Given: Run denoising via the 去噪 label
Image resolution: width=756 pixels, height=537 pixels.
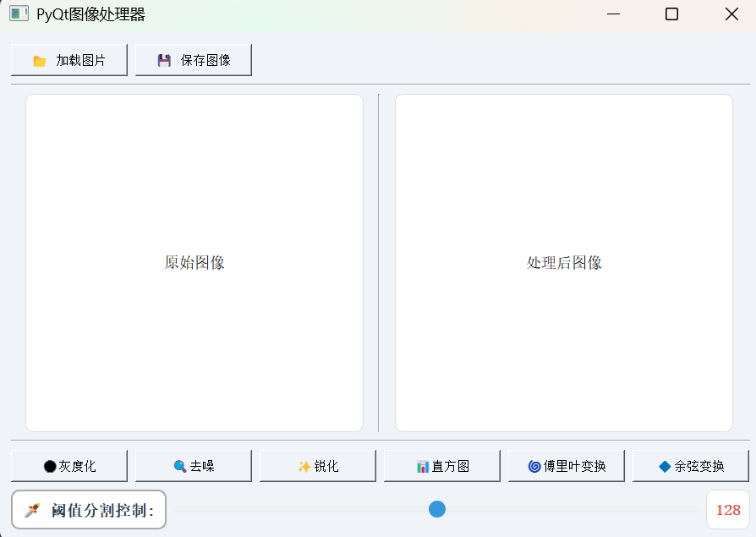Looking at the screenshot, I should [202, 466].
